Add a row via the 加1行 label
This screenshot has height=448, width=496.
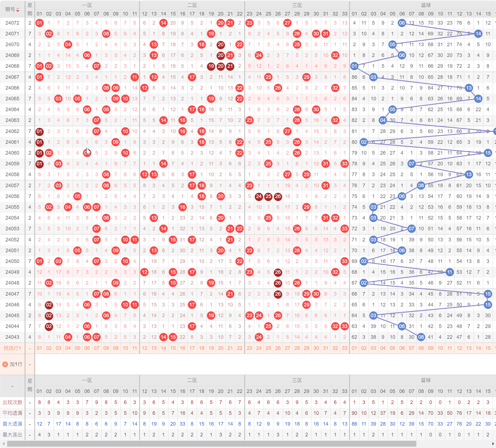point(16,364)
